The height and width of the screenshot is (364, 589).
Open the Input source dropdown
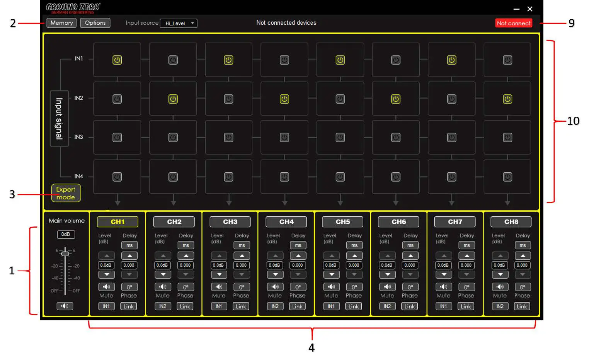pyautogui.click(x=178, y=23)
